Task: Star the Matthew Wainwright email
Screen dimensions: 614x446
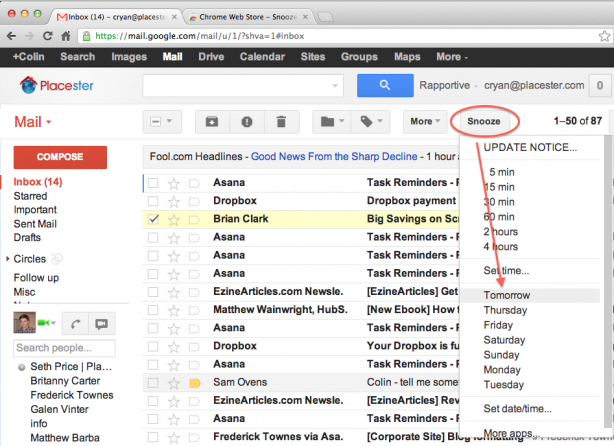Action: click(173, 310)
